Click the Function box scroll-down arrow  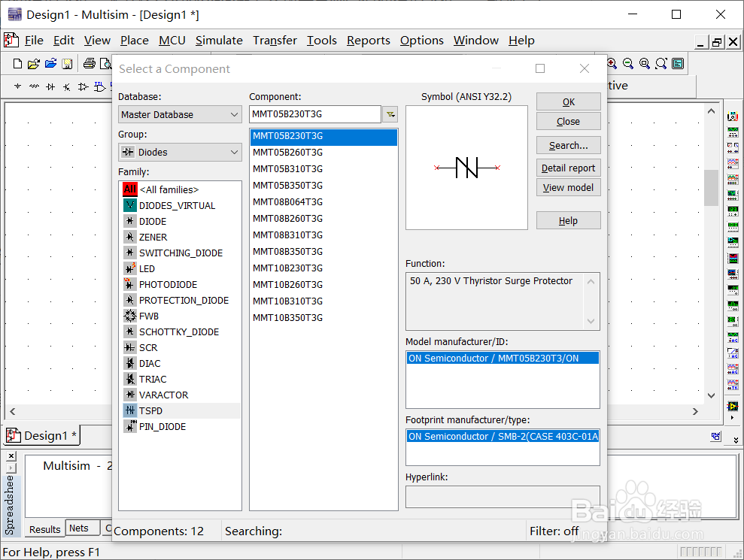(x=591, y=321)
